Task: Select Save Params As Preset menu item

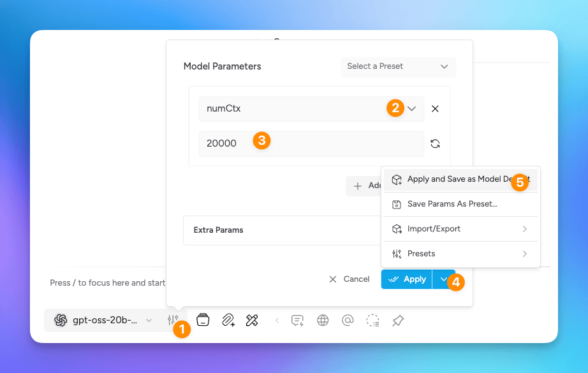Action: click(x=452, y=204)
